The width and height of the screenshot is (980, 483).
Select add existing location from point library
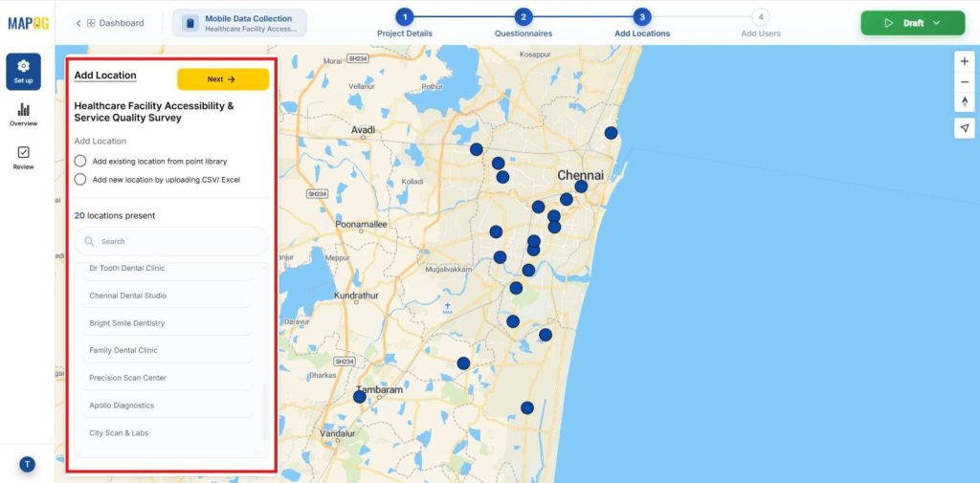click(x=81, y=162)
